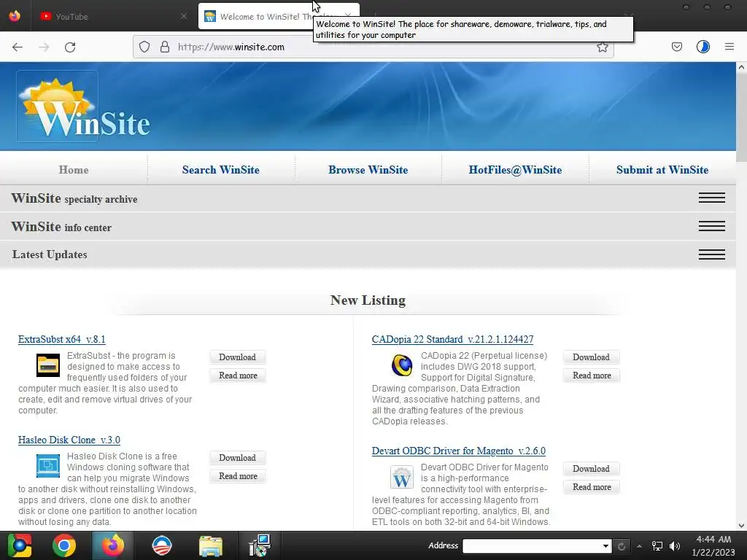The width and height of the screenshot is (747, 560).
Task: Open HotFiles@WinSite navigation item
Action: tap(515, 170)
